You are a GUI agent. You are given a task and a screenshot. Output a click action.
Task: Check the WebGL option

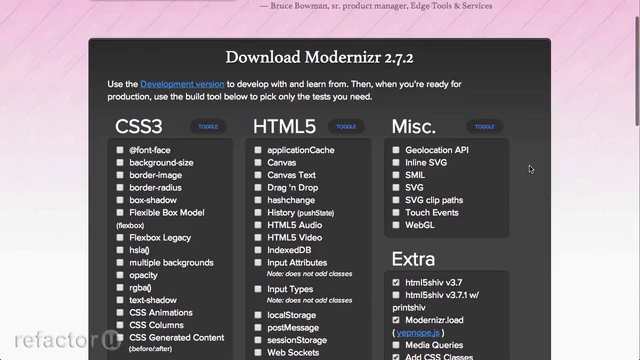(x=396, y=225)
